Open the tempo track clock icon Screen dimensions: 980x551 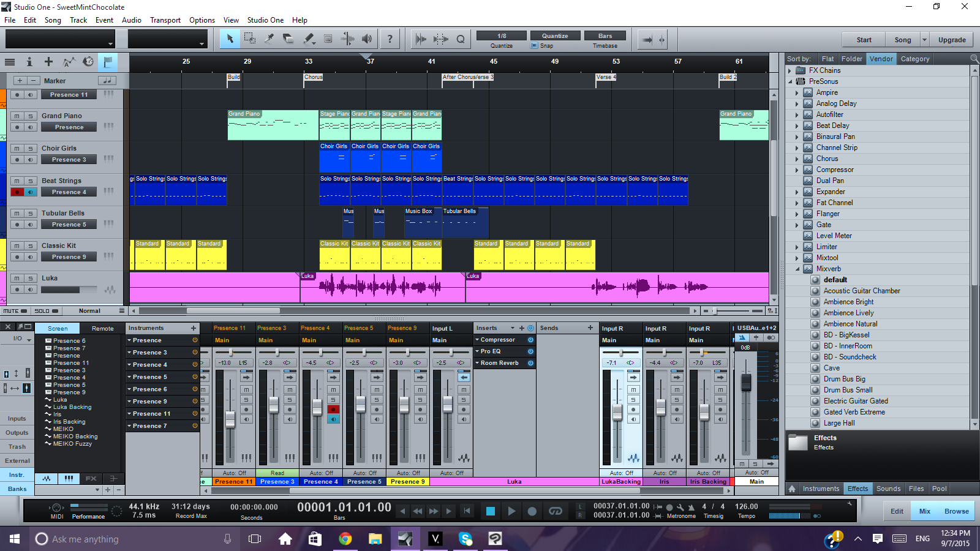pyautogui.click(x=88, y=62)
